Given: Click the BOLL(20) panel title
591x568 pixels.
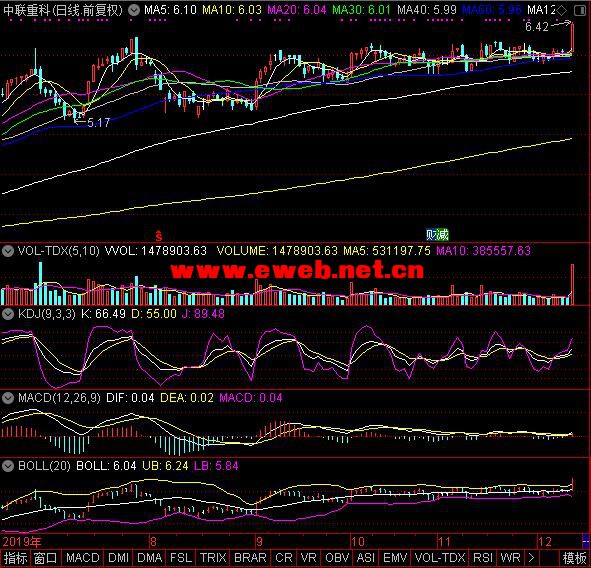Looking at the screenshot, I should coord(44,466).
